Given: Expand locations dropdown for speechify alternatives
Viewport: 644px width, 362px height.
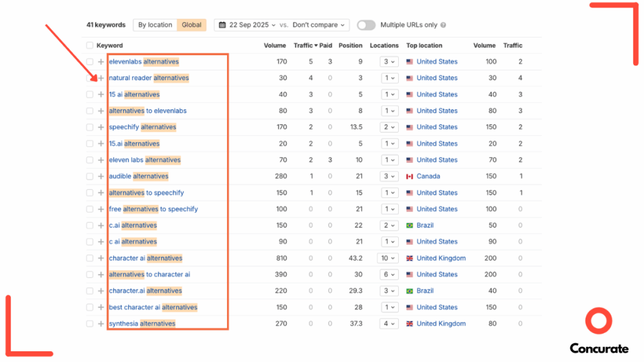Looking at the screenshot, I should pos(389,127).
